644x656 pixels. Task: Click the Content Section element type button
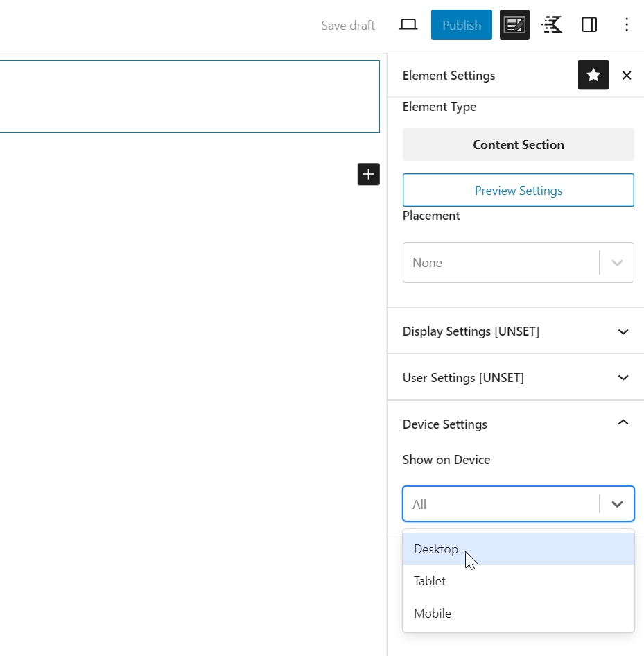tap(518, 144)
